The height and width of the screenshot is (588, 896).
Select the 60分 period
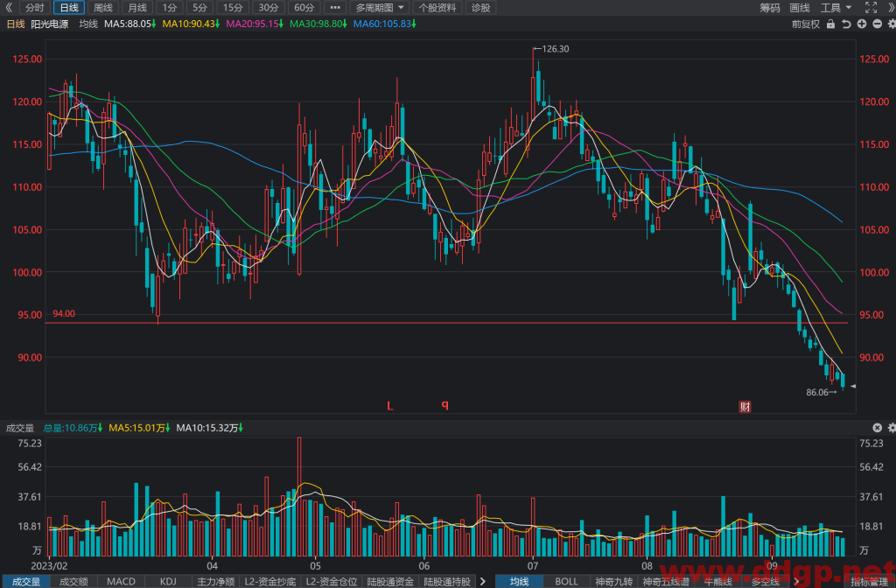click(x=304, y=7)
